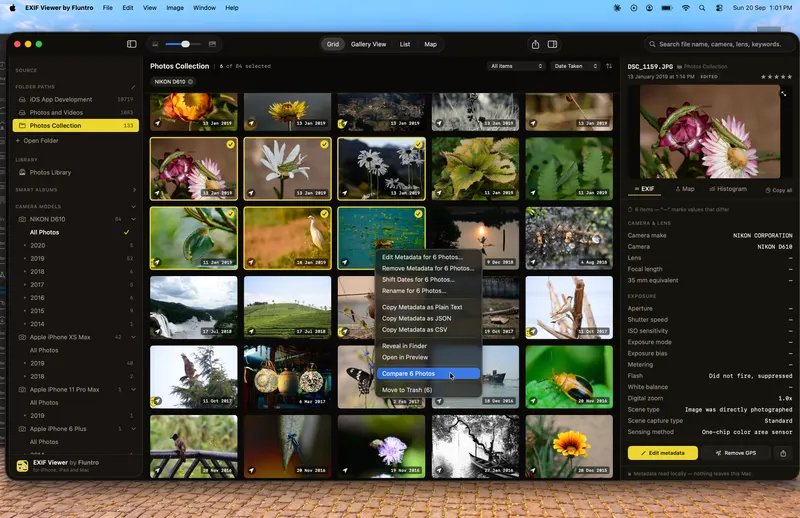The width and height of the screenshot is (800, 518).
Task: Click the Remove GPS button
Action: coord(736,453)
